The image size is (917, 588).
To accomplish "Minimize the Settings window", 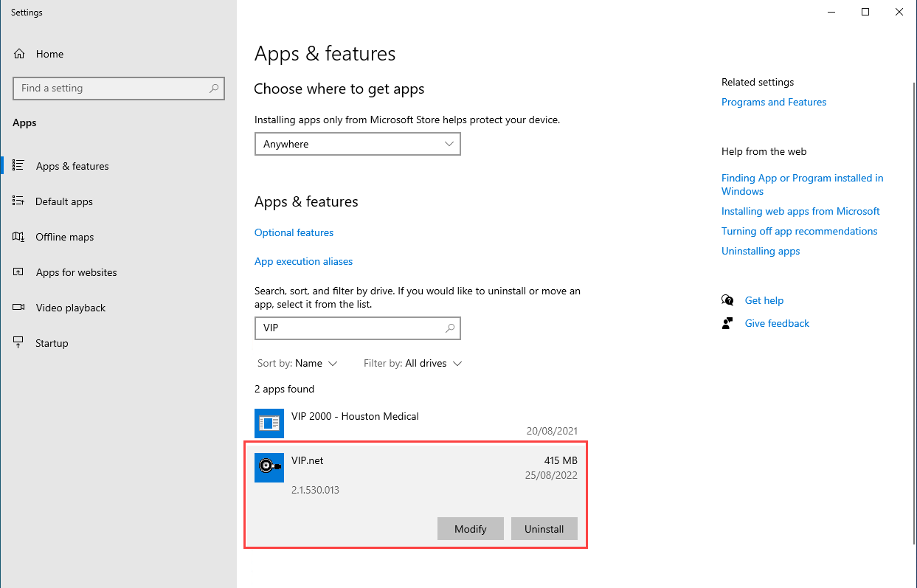I will (x=832, y=12).
